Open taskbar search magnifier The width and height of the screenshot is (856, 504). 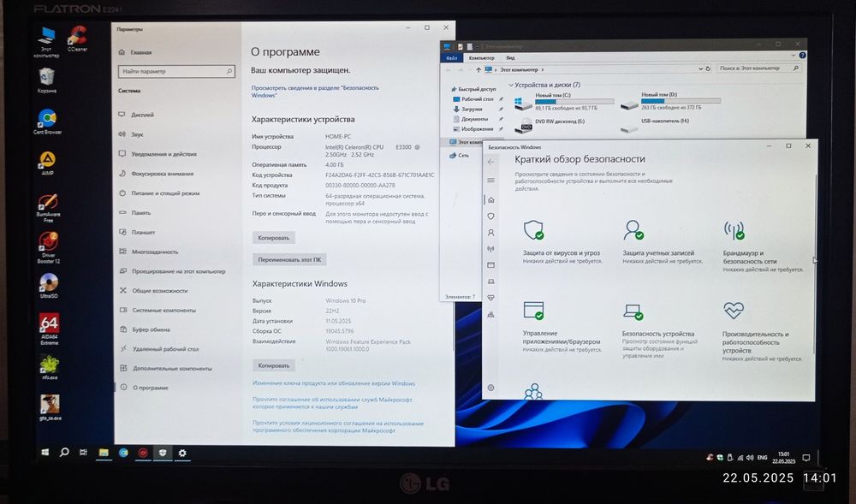(64, 452)
